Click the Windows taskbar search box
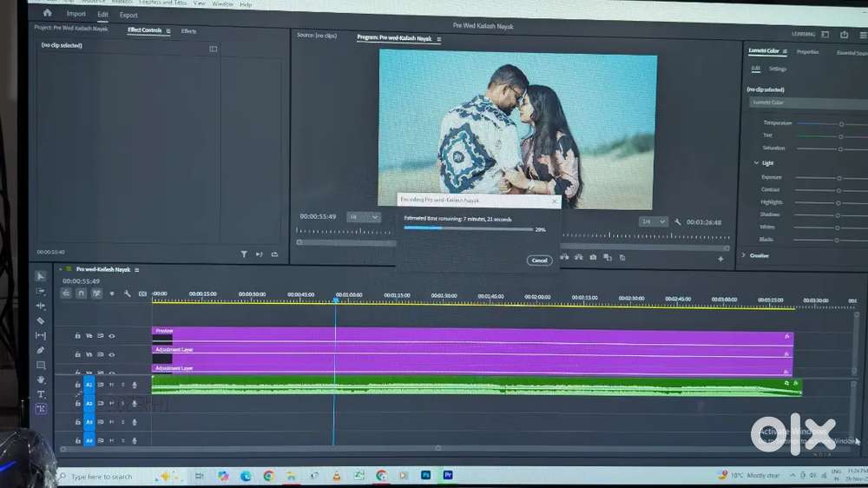Screen dimensions: 868x488 102,477
